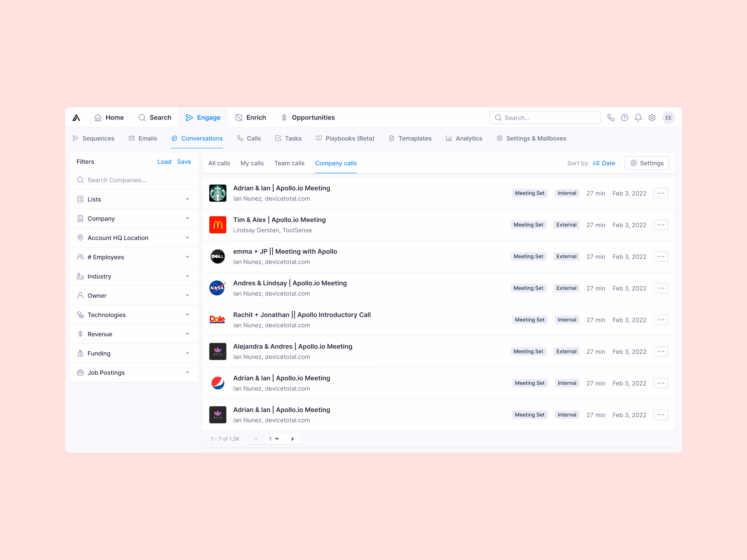Click the Pepsi logo thumbnail
This screenshot has width=747, height=560.
coord(218,383)
